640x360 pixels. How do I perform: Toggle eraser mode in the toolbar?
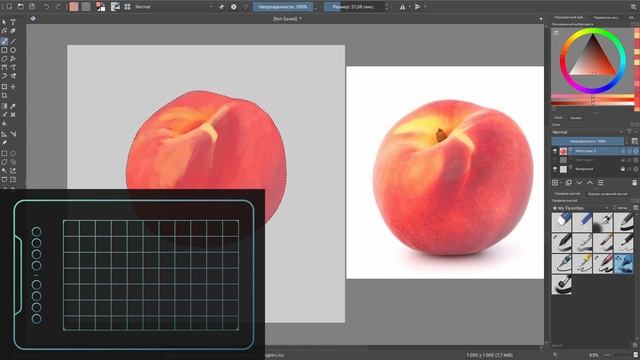pos(221,7)
